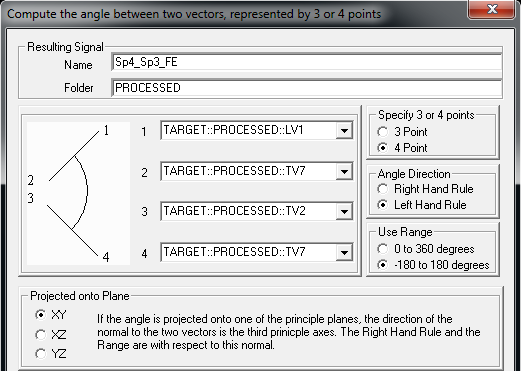This screenshot has width=521, height=371.
Task: Open dropdown arrow for point 3 TV2
Action: [344, 211]
